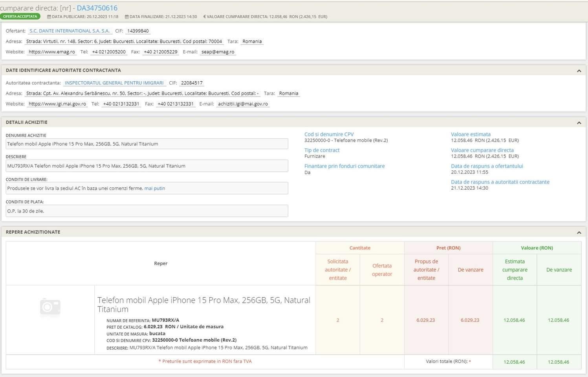Click the authority country value Romania
Image resolution: width=588 pixels, height=377 pixels.
(x=289, y=93)
